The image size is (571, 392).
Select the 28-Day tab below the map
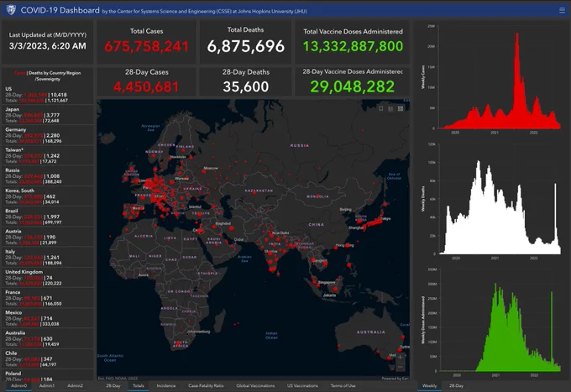point(113,386)
